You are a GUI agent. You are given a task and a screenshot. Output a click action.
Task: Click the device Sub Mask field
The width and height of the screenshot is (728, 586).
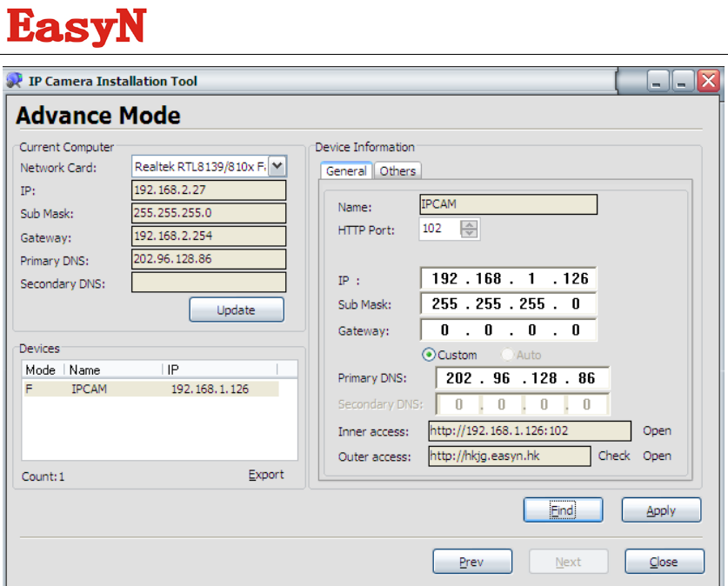509,304
